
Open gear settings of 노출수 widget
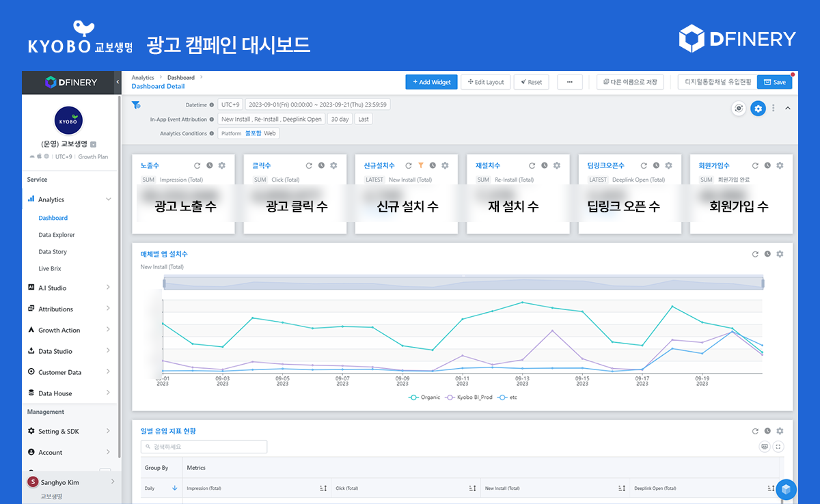(222, 165)
